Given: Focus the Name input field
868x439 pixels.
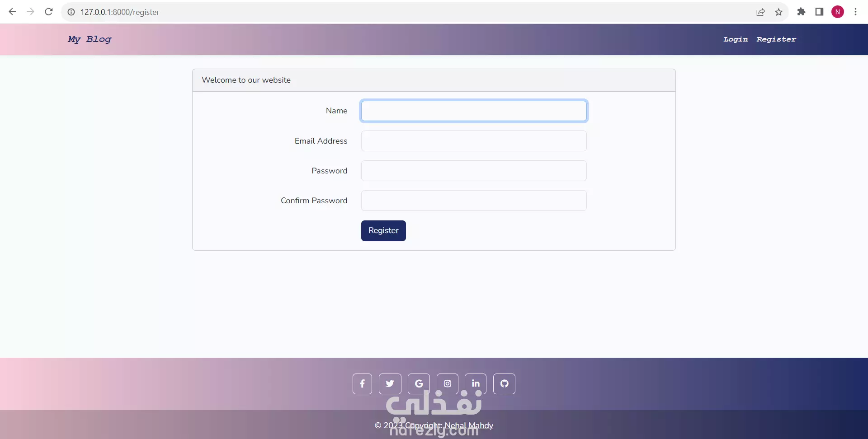Looking at the screenshot, I should point(474,111).
